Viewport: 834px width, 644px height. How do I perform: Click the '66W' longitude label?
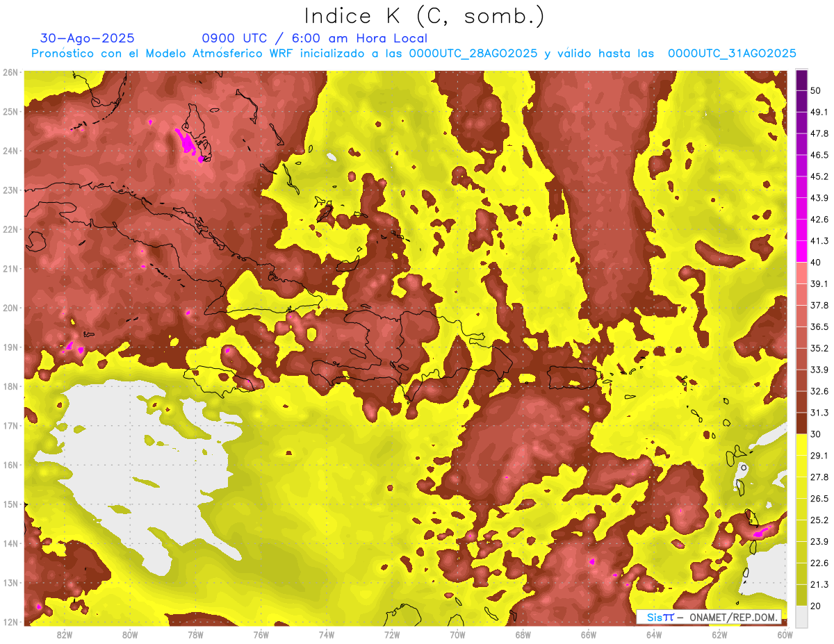pyautogui.click(x=589, y=634)
